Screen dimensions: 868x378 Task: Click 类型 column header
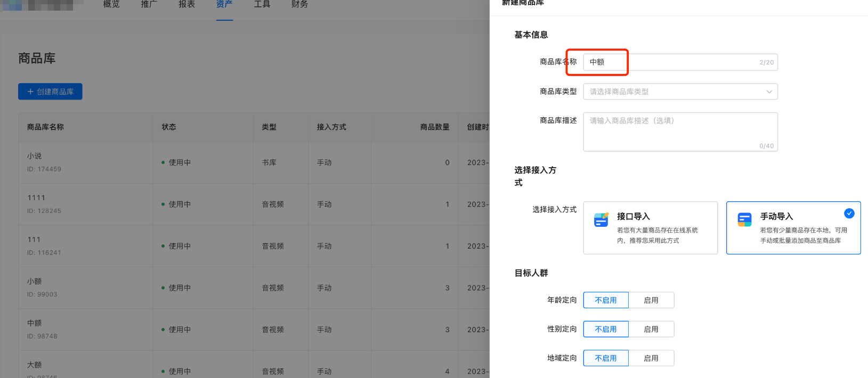click(x=269, y=127)
